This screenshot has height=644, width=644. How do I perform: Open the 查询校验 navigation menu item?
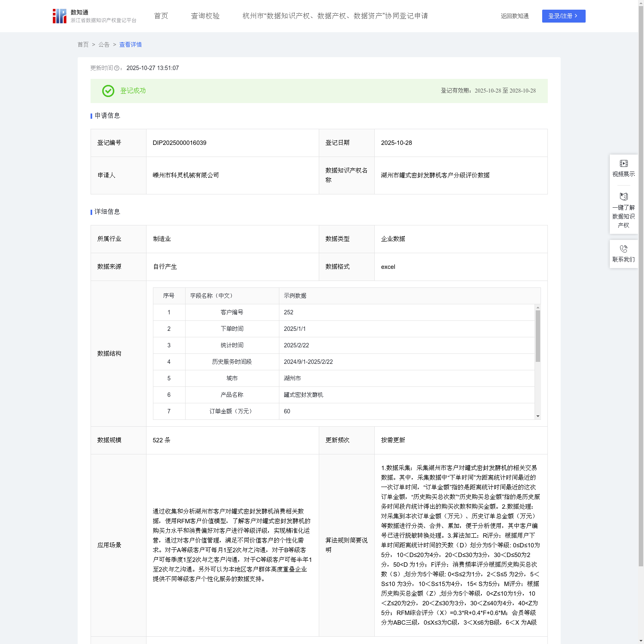pos(205,16)
